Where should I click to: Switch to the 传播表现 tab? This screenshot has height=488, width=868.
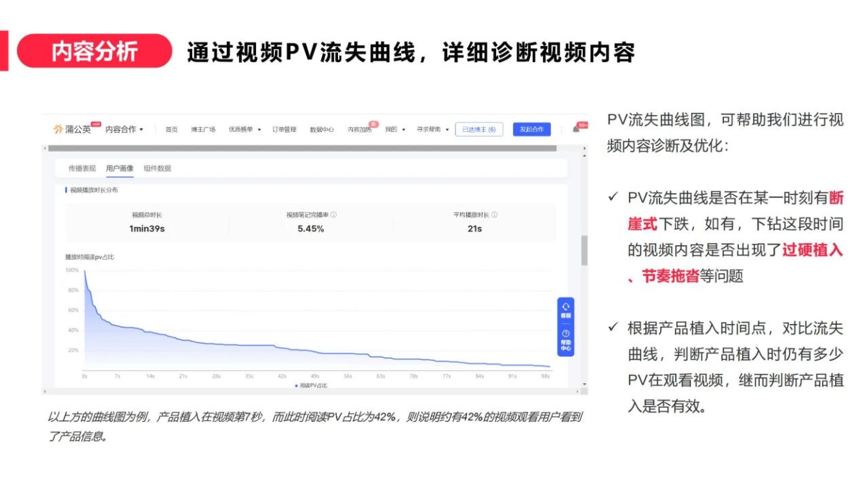coord(83,169)
